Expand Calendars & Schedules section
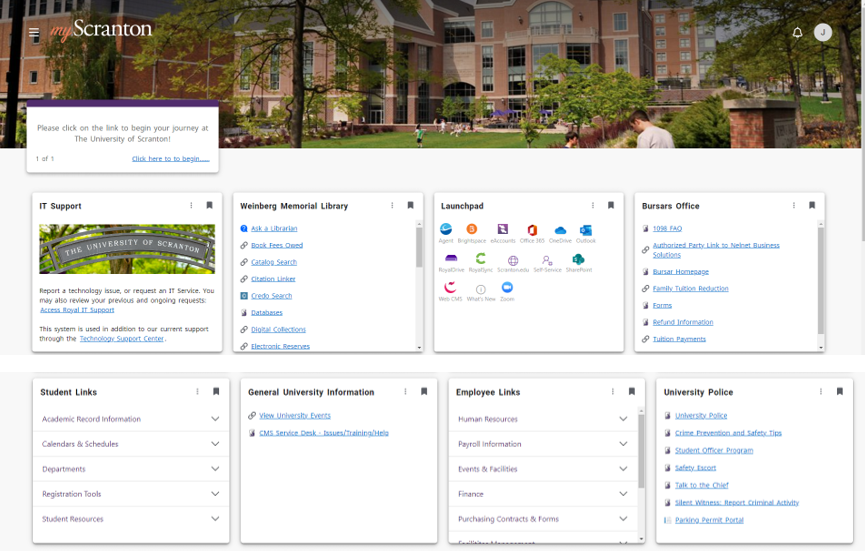This screenshot has width=865, height=551. click(x=131, y=444)
